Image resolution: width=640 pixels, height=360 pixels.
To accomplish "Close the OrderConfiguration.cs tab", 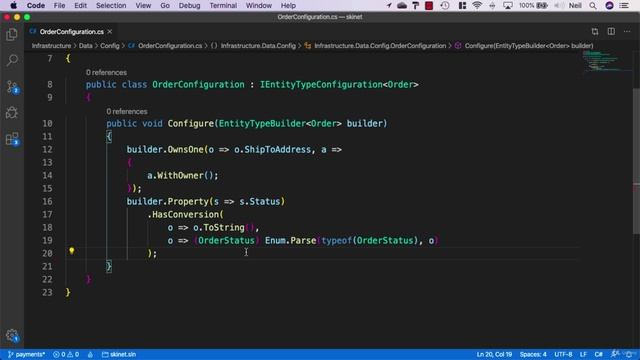I will [x=110, y=31].
